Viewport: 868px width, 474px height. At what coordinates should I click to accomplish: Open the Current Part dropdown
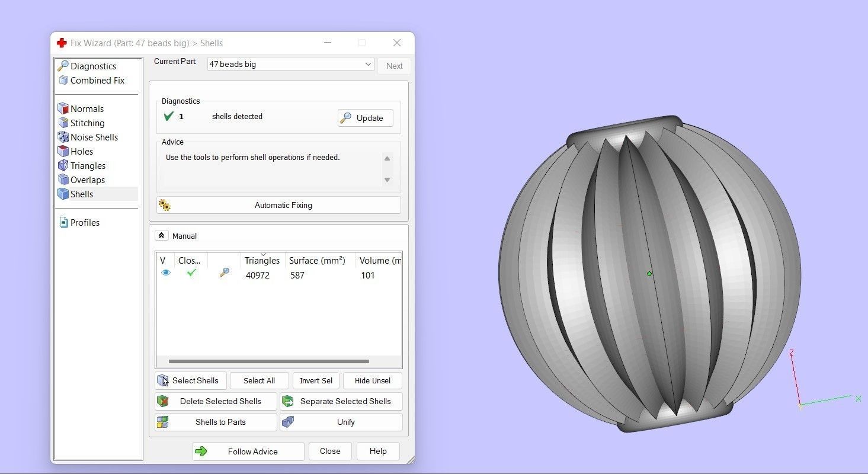coord(290,64)
